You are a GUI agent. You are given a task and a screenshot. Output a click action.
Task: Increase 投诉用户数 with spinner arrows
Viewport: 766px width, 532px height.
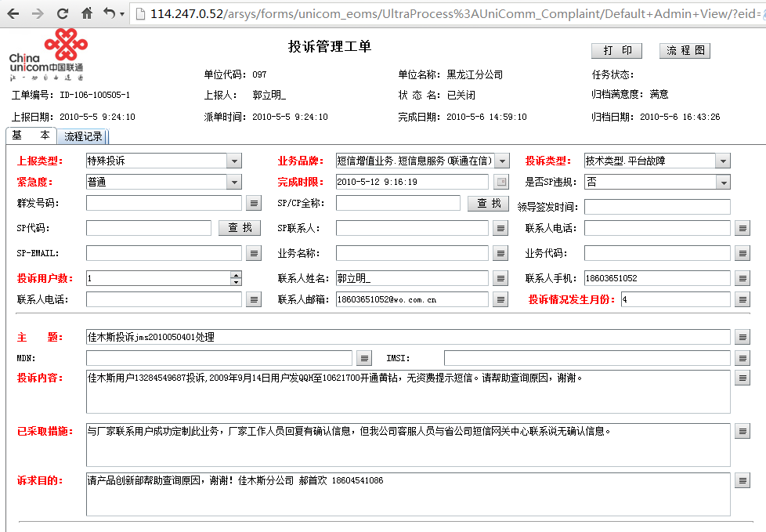236,275
